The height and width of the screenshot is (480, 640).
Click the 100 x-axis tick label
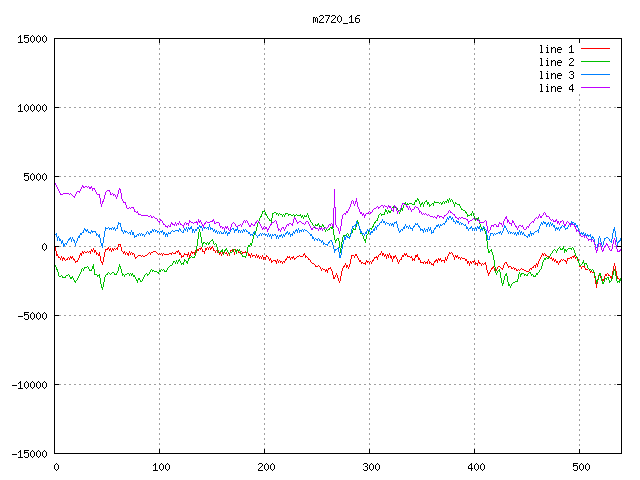click(160, 467)
